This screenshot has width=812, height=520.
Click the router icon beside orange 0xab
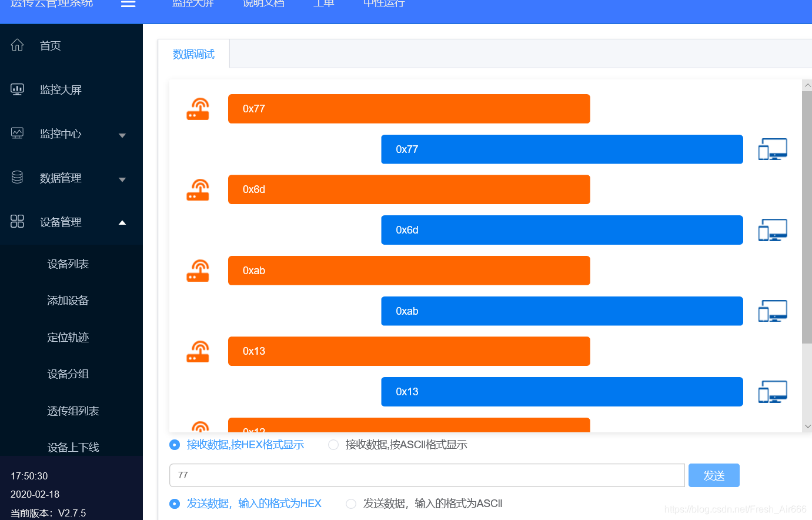(198, 271)
